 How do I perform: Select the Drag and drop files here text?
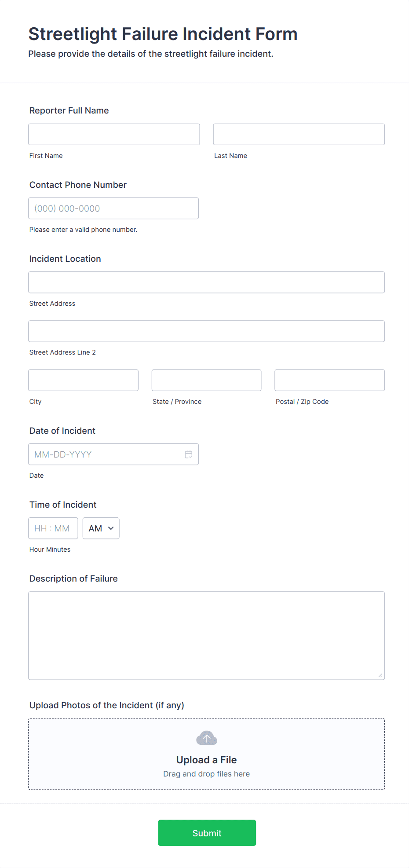tap(206, 774)
